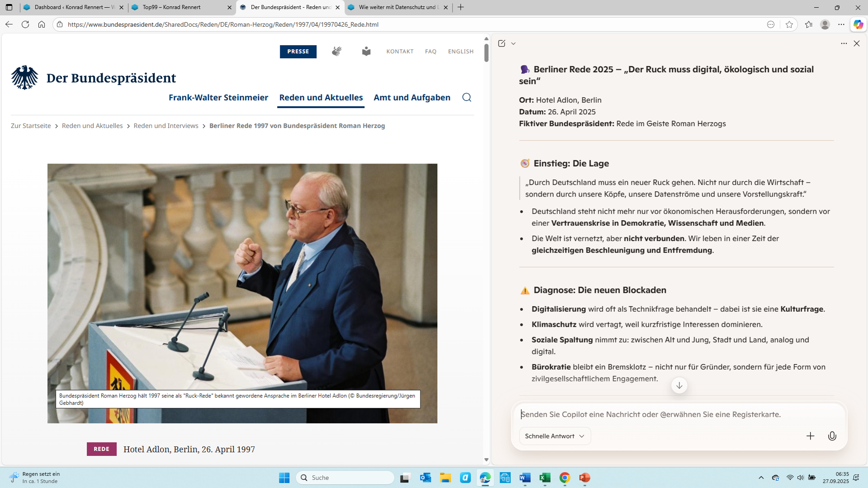
Task: Expand the Schnelle Antwort dropdown
Action: tap(555, 436)
